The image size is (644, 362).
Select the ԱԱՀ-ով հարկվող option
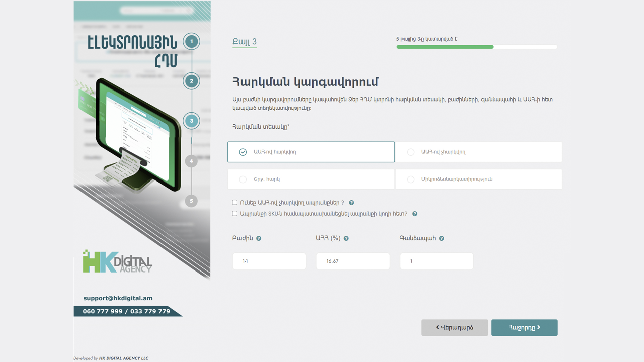click(311, 152)
